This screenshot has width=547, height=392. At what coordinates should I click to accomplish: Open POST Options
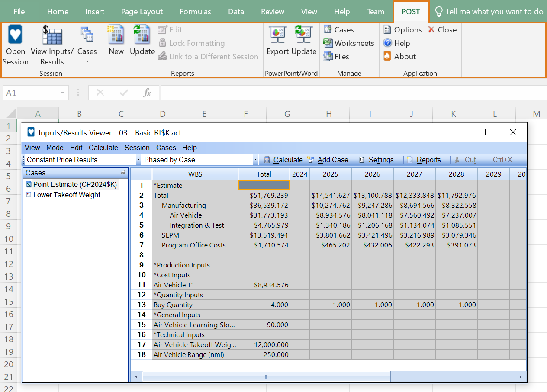[402, 30]
